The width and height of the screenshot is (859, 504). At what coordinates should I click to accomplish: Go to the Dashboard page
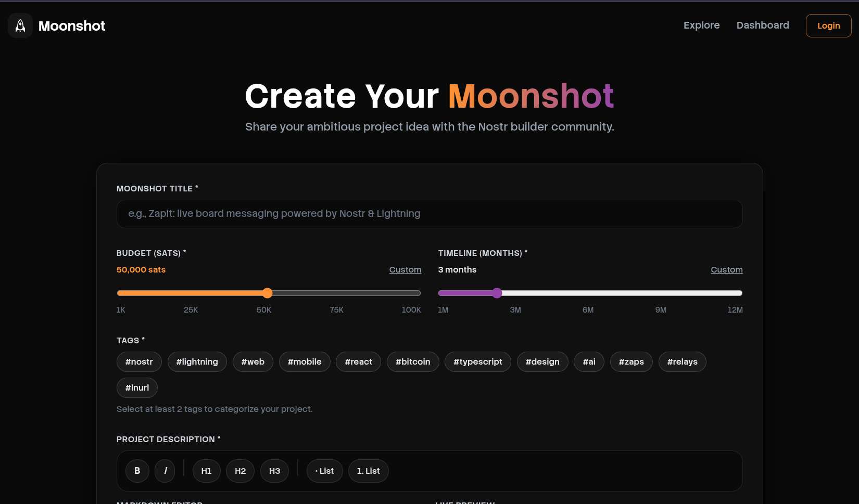[762, 25]
